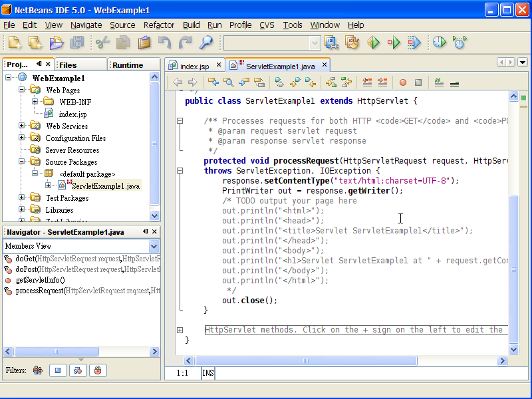Image resolution: width=532 pixels, height=399 pixels.
Task: Click the Run Main Project green icon
Action: [x=373, y=43]
